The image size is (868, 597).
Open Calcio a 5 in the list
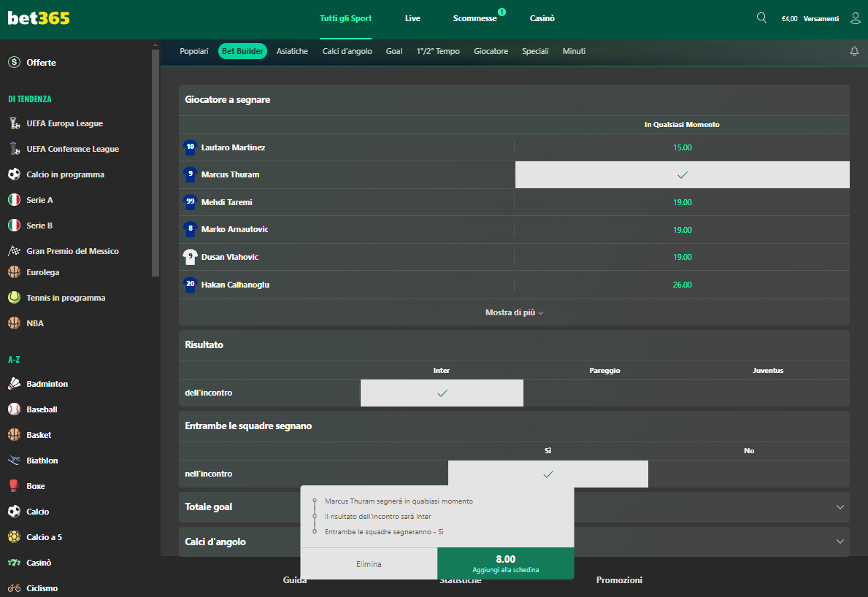45,536
